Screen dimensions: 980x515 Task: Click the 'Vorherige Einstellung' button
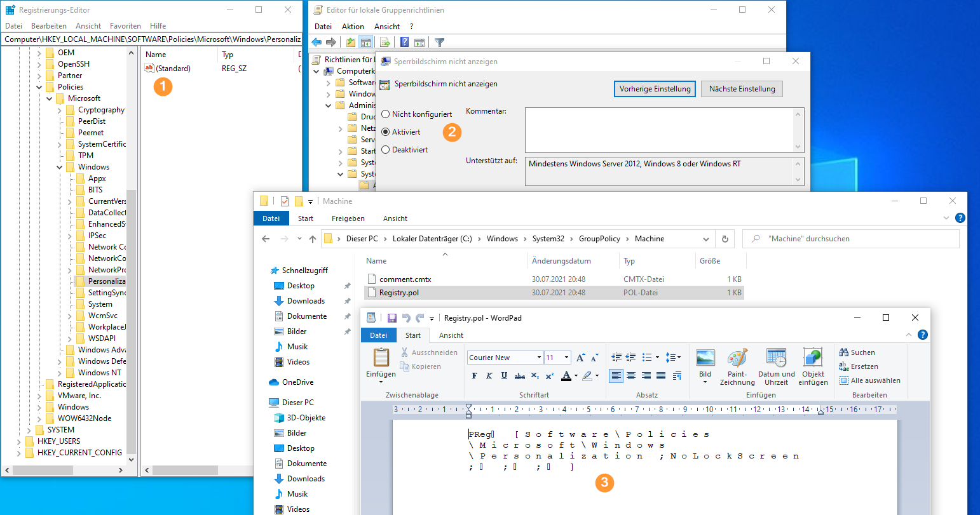655,89
